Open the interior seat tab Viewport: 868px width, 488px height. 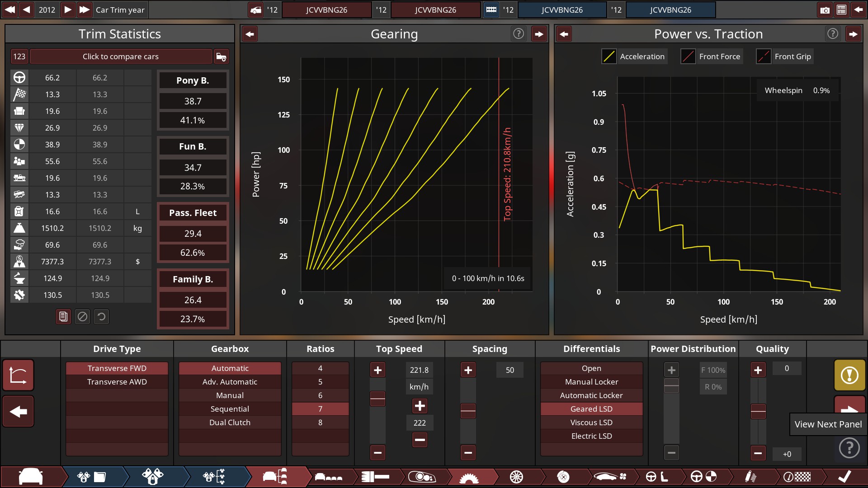coord(657,477)
